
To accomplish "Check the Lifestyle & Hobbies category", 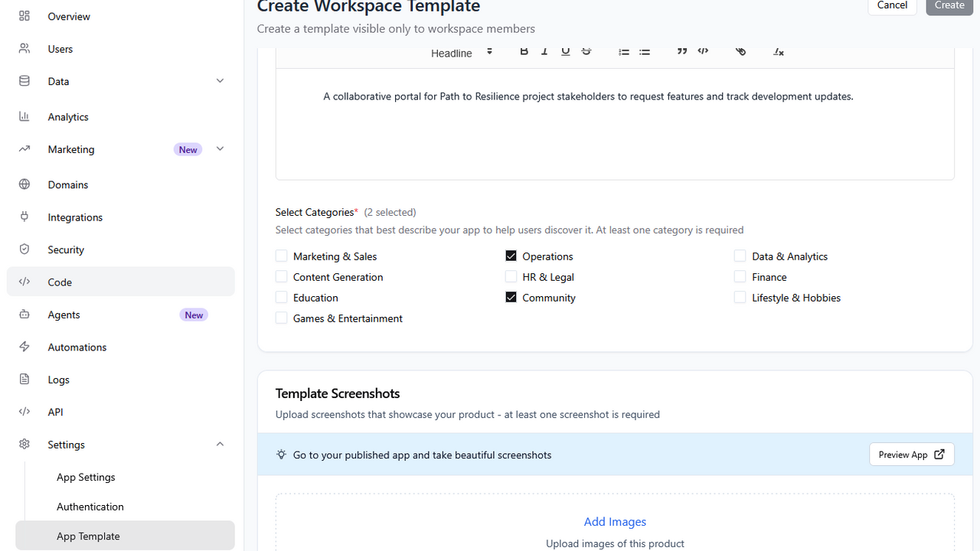I will coord(740,298).
